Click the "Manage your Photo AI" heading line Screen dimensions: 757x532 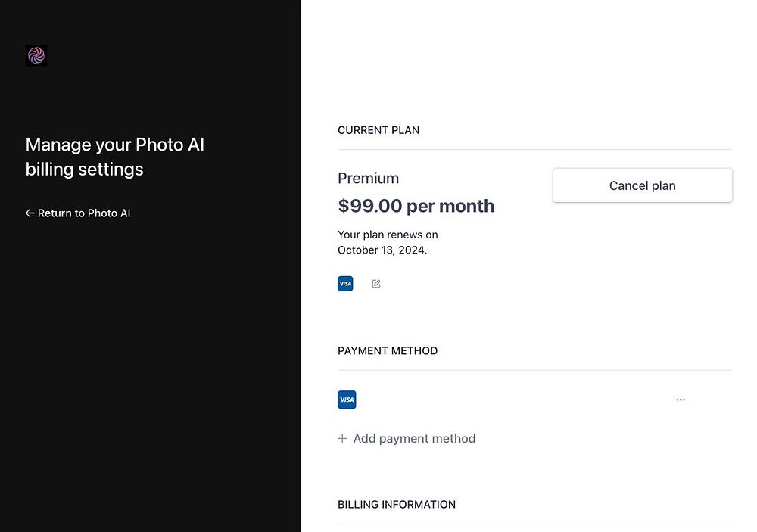coord(115,145)
